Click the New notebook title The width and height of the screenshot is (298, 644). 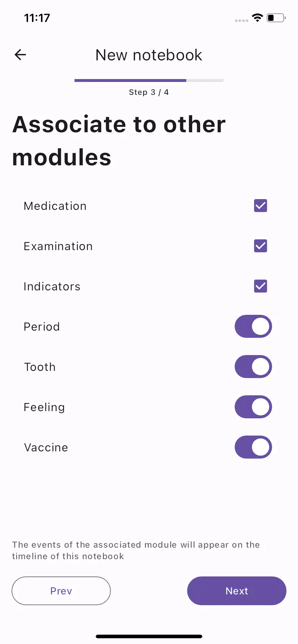click(x=149, y=55)
